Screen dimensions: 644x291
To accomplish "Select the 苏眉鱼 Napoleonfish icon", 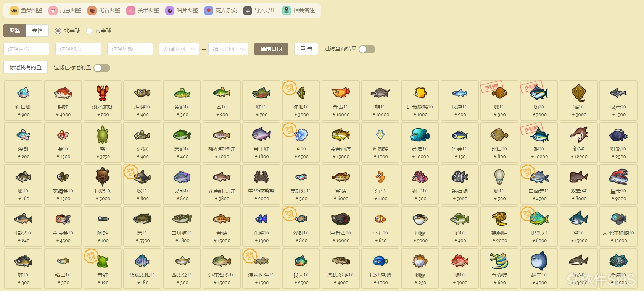I will pyautogui.click(x=420, y=135).
